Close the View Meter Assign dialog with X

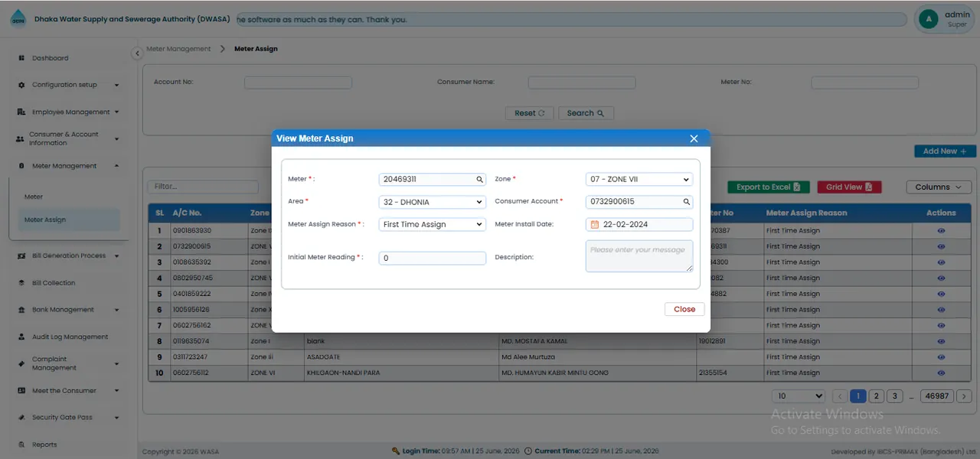[x=694, y=138]
